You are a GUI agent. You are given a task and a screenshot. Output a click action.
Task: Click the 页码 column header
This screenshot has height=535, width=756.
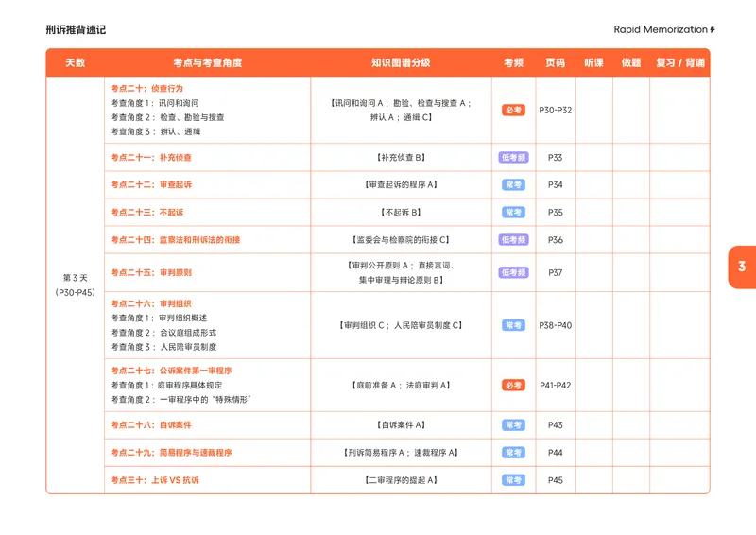click(x=555, y=62)
